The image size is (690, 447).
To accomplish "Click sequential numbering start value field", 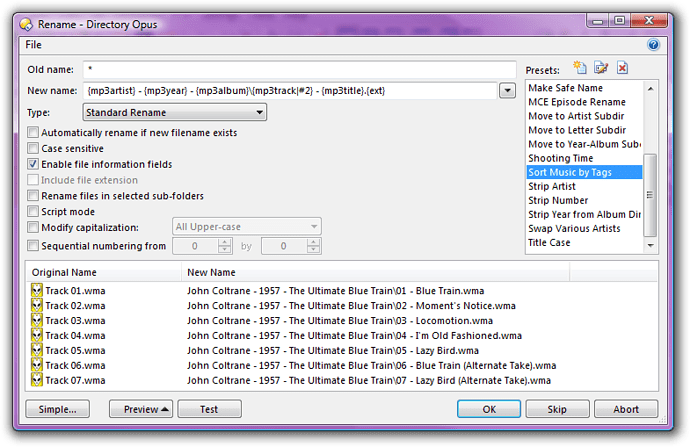I will point(195,246).
